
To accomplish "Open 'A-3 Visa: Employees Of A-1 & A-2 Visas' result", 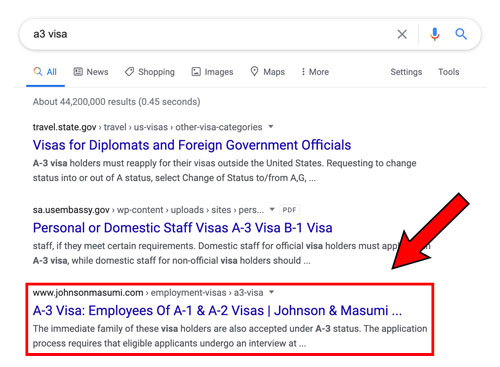I will [x=217, y=310].
